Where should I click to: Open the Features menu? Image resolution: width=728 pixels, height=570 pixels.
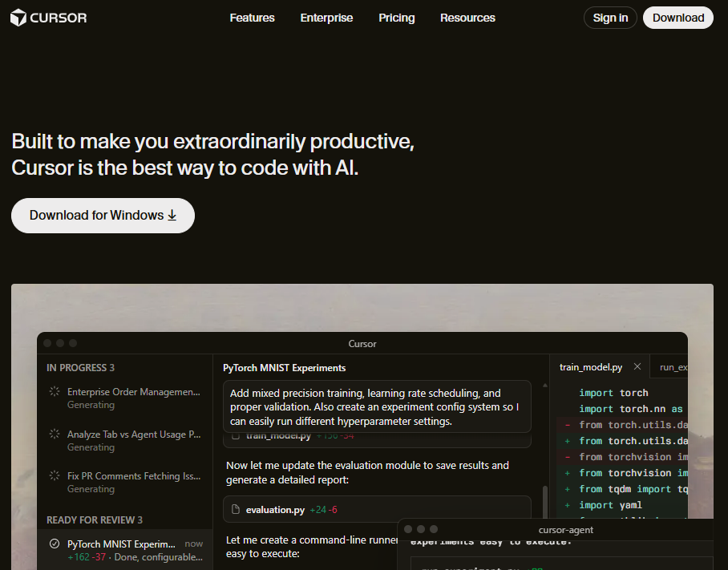252,18
